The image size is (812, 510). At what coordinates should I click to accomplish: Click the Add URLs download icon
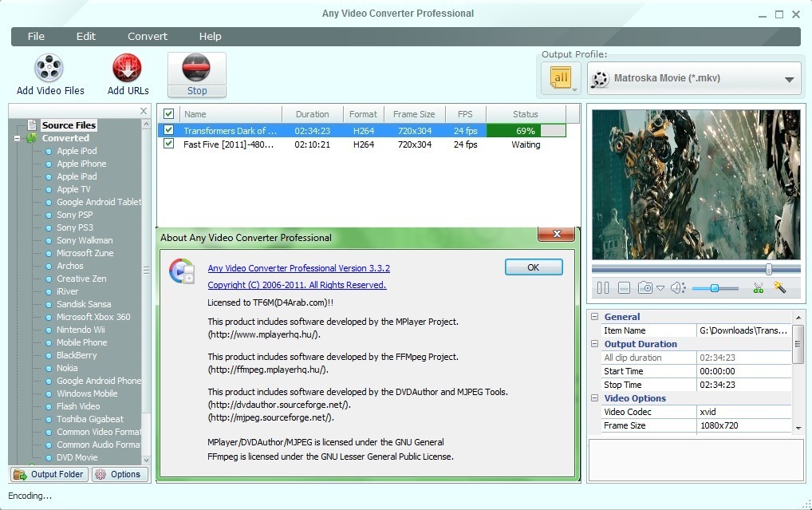tap(127, 68)
